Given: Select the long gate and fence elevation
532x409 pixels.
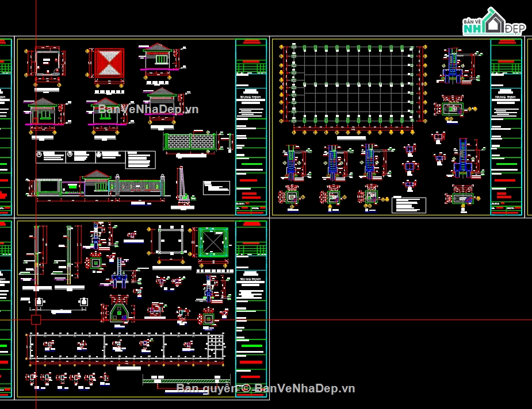Looking at the screenshot, I should coord(96,184).
